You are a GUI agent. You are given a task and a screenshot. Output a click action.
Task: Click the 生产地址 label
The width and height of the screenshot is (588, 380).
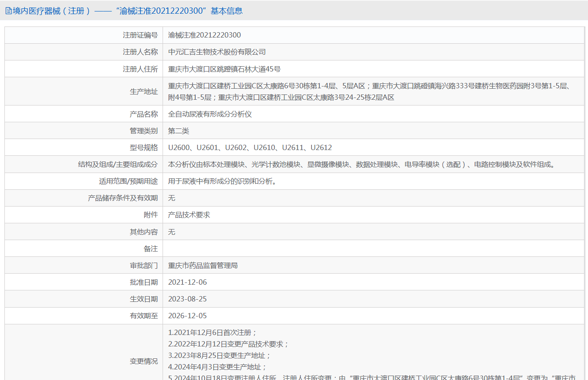[144, 91]
